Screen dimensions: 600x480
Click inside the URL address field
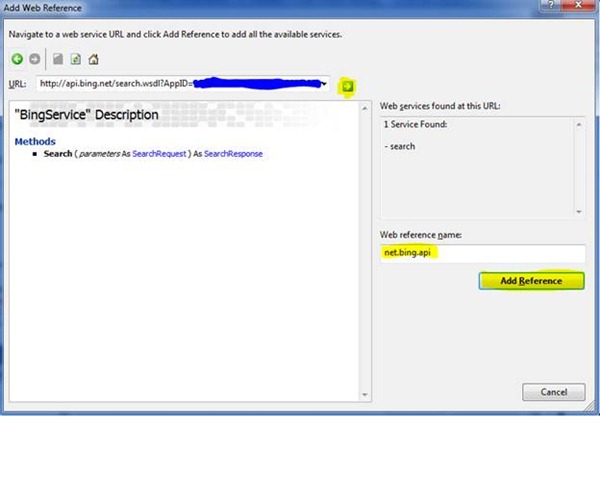[183, 83]
